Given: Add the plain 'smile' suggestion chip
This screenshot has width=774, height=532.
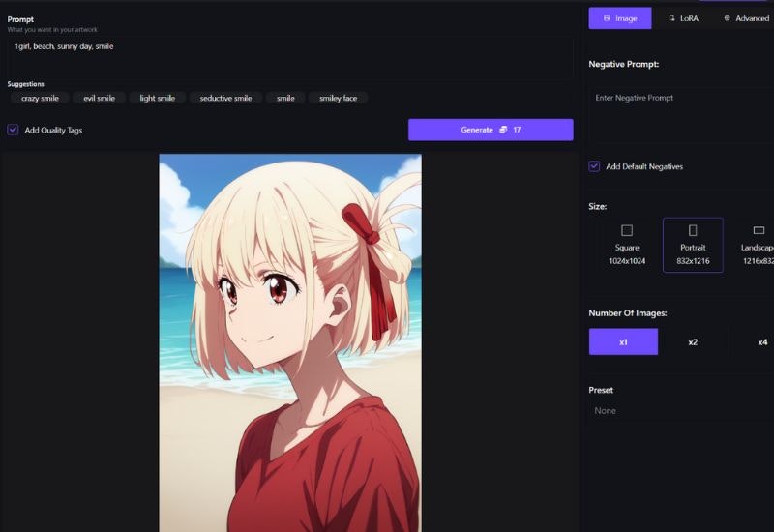Looking at the screenshot, I should click(285, 99).
